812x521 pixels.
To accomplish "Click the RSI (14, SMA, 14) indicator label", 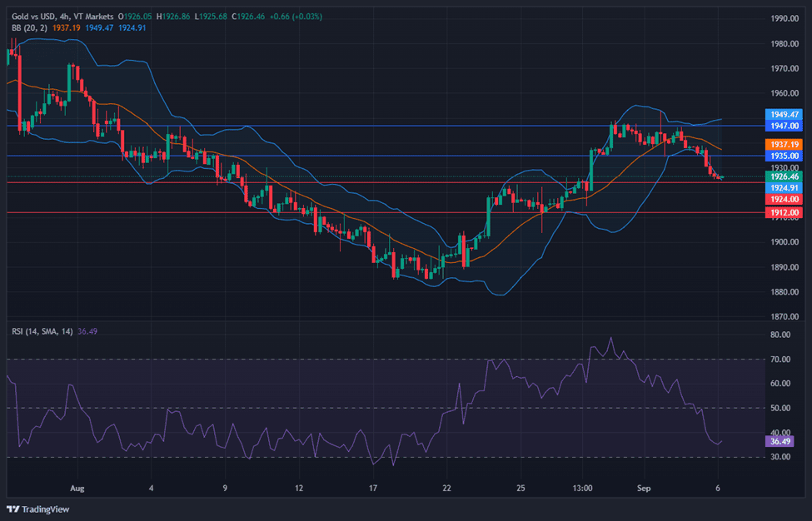I will tap(42, 331).
